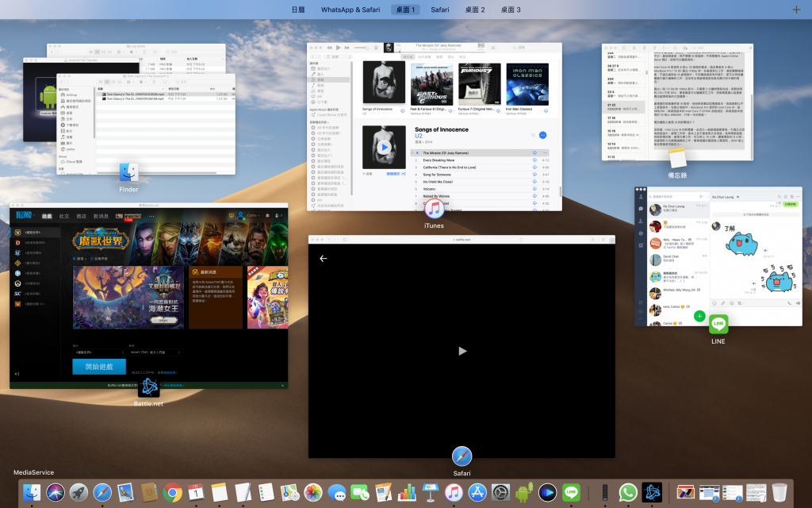Open Battle.net game version dropdown

pyautogui.click(x=99, y=352)
